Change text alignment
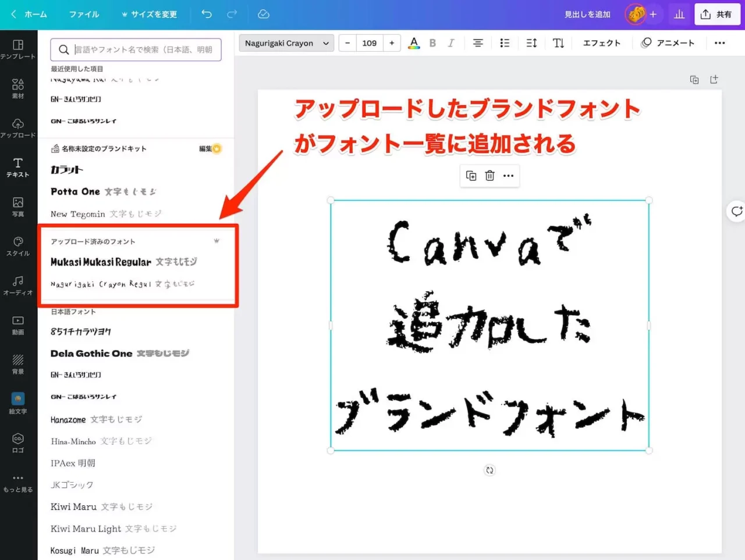The image size is (745, 560). click(478, 43)
